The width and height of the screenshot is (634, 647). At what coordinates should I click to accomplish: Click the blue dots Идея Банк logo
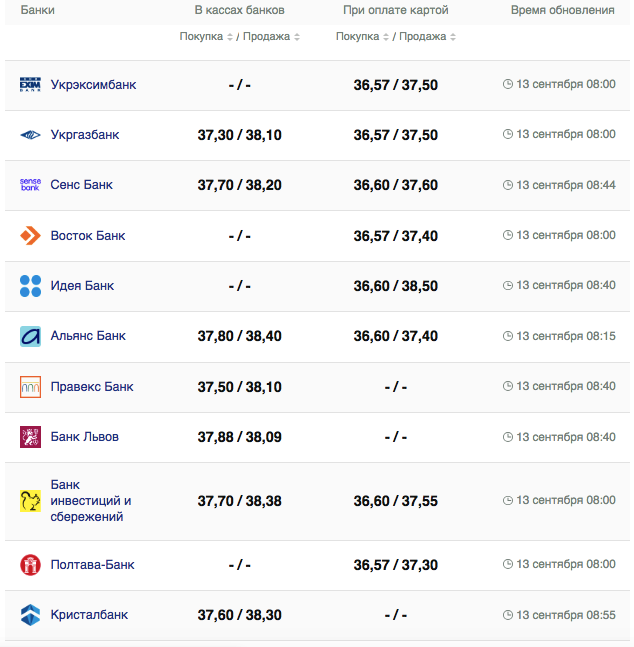(x=30, y=286)
